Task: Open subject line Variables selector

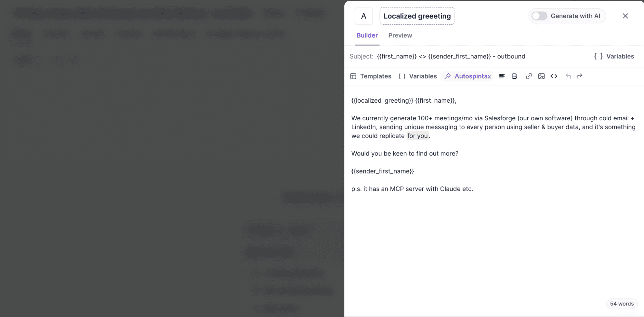Action: point(614,56)
